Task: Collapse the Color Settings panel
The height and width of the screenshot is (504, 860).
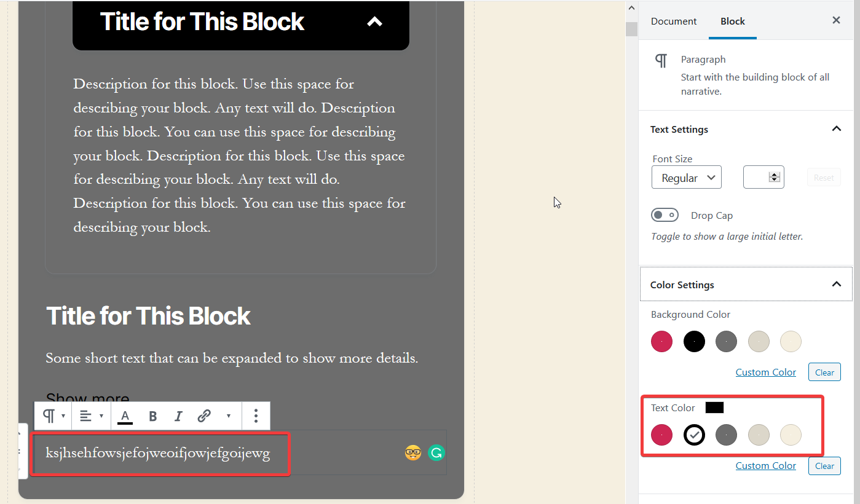Action: pos(836,284)
